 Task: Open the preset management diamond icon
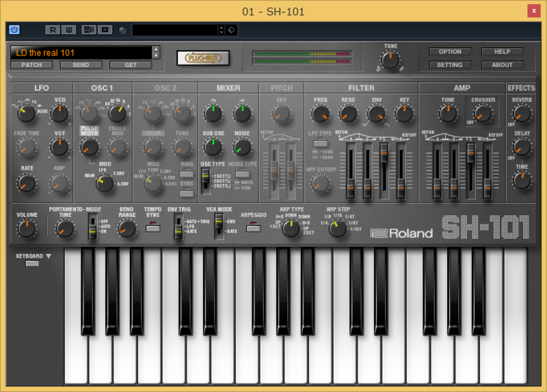pos(231,30)
